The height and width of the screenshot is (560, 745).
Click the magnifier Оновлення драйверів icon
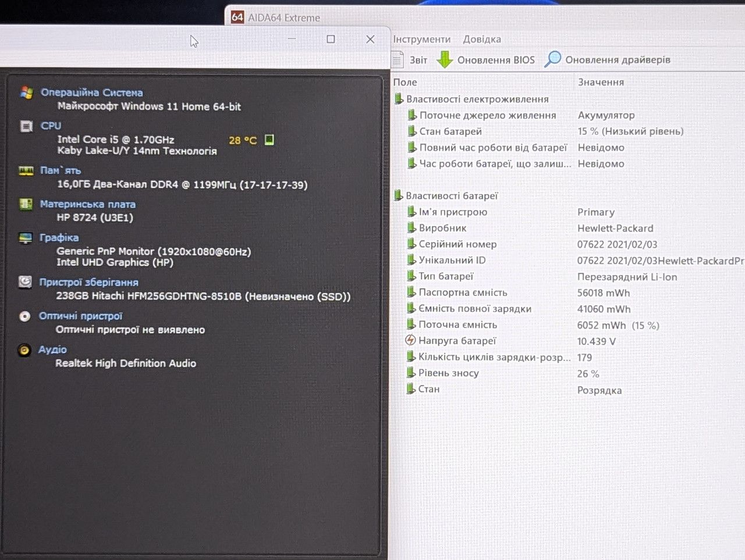click(552, 59)
